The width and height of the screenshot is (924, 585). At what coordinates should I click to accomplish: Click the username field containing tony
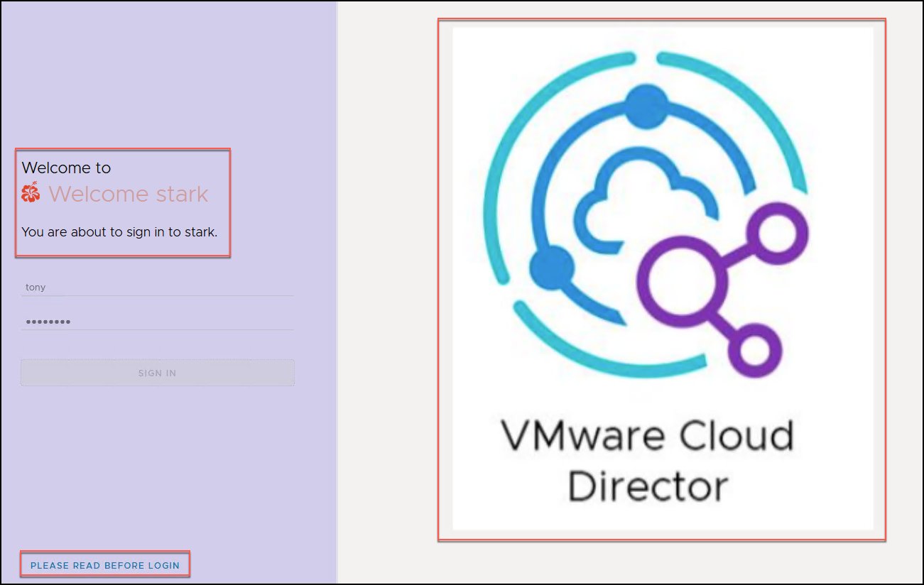point(157,288)
